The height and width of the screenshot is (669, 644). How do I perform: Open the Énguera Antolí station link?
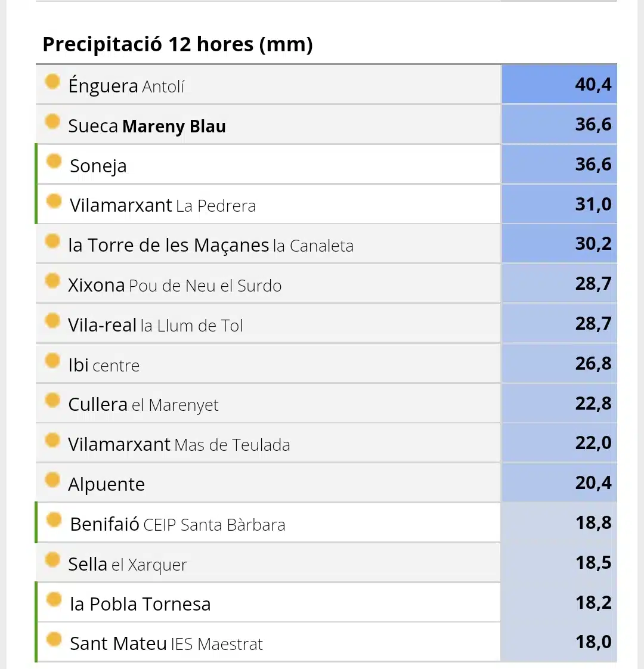pos(126,86)
